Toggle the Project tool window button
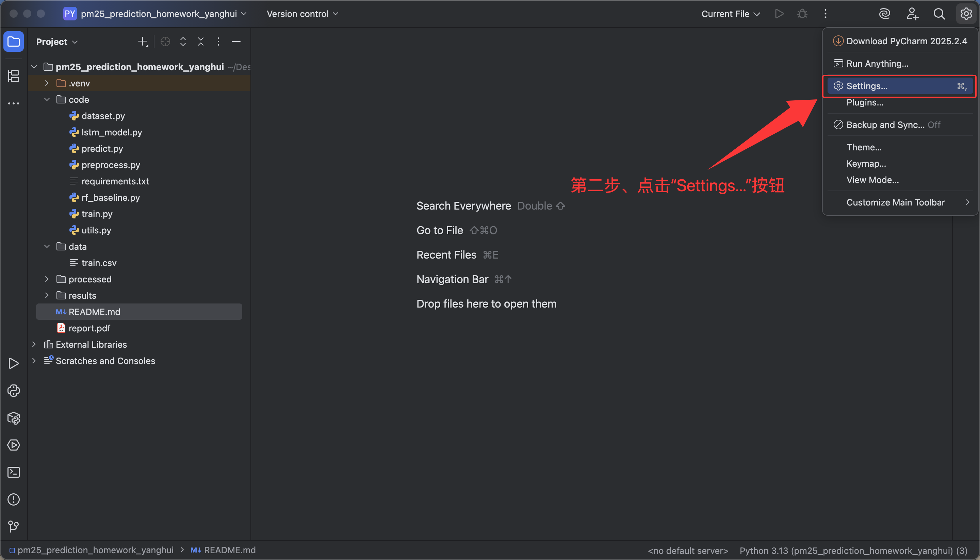The width and height of the screenshot is (980, 560). (x=14, y=42)
